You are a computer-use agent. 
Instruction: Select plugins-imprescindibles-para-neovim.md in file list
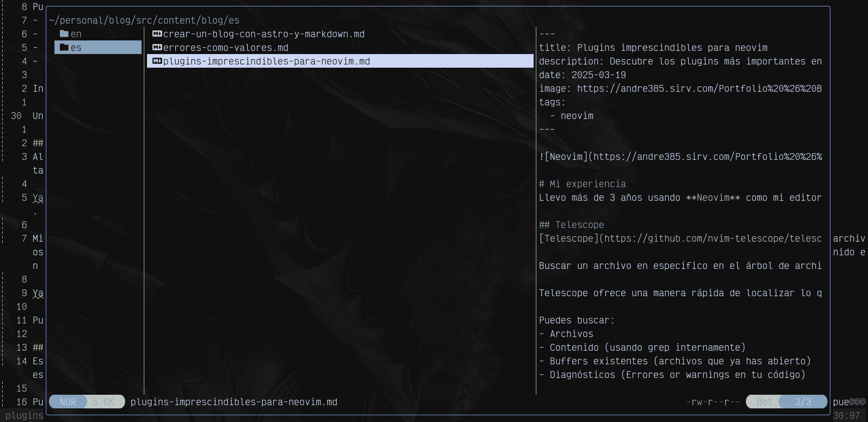click(x=266, y=61)
